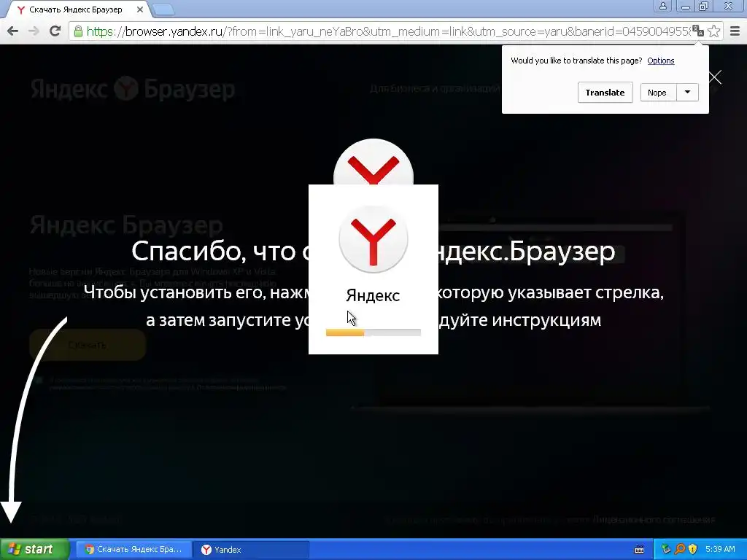Open the Chrome hamburger menu
Screen dimensions: 747x560
pyautogui.click(x=735, y=31)
